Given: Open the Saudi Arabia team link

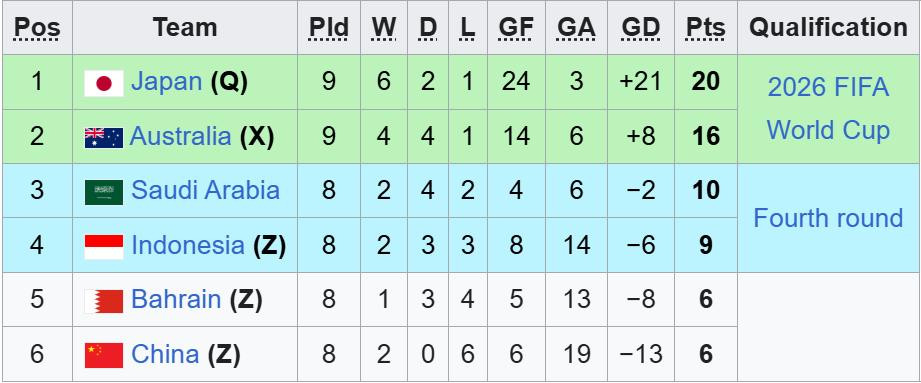Looking at the screenshot, I should pos(205,190).
